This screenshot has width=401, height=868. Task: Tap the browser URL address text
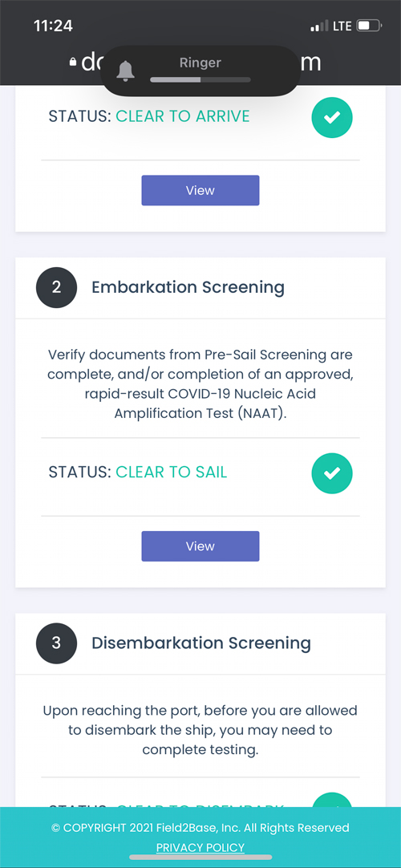[201, 63]
